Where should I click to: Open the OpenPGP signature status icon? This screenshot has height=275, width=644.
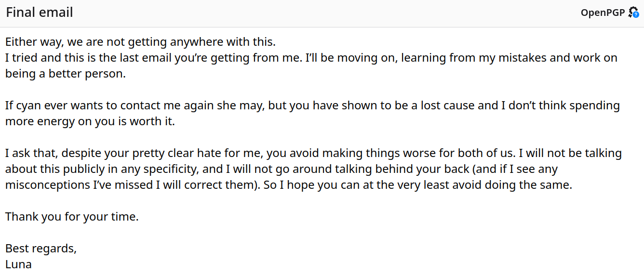click(633, 13)
